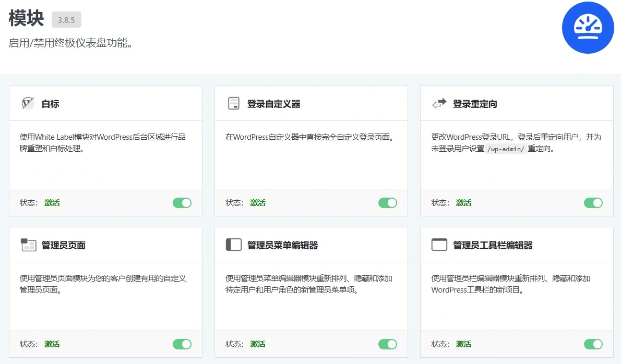621x364 pixels.
Task: Click 激活 under the 登录自定义器 card
Action: coord(257,202)
